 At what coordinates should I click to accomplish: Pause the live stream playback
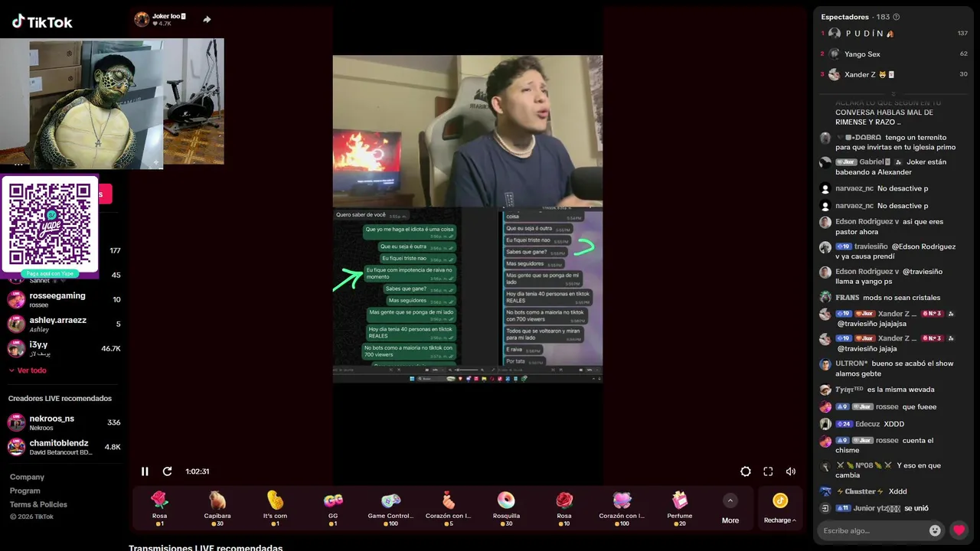(145, 471)
